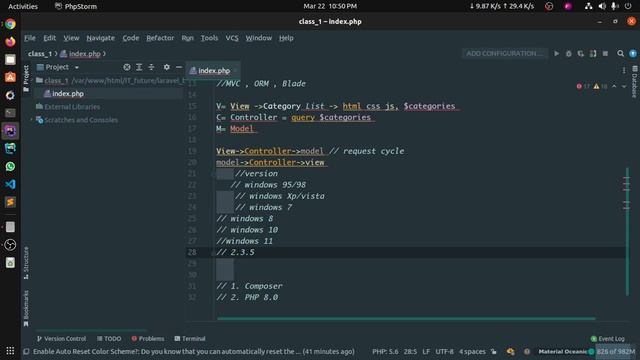
Task: Click class_1 breadcrumb in navigation bar
Action: tap(40, 53)
